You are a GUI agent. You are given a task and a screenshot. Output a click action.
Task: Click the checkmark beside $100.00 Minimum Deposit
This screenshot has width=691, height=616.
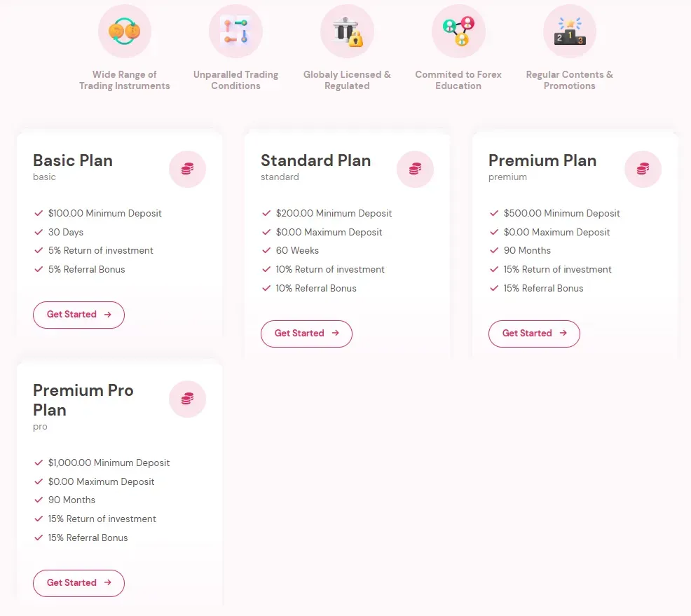[39, 213]
